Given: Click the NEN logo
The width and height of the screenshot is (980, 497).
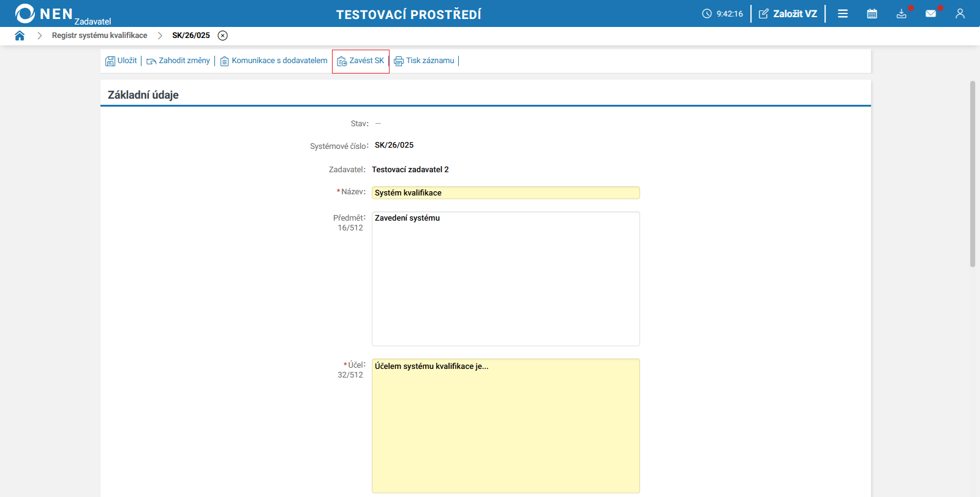Looking at the screenshot, I should [x=44, y=13].
